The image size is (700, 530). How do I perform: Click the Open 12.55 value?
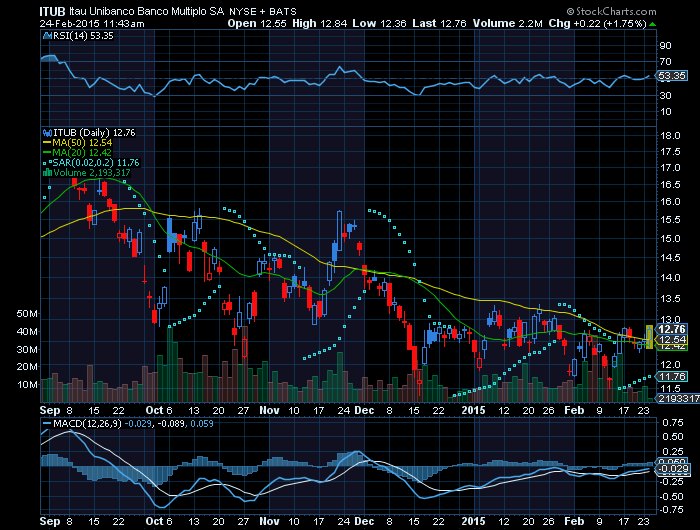click(257, 24)
